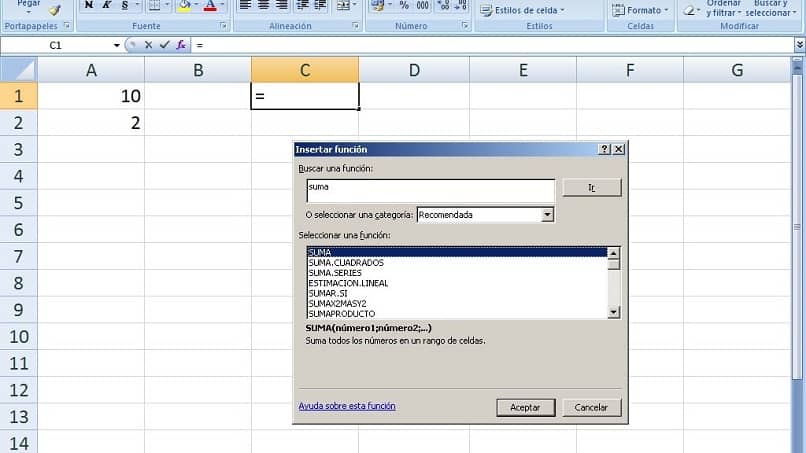Confirm formula entry with checkmark icon
806x453 pixels.
pyautogui.click(x=164, y=45)
